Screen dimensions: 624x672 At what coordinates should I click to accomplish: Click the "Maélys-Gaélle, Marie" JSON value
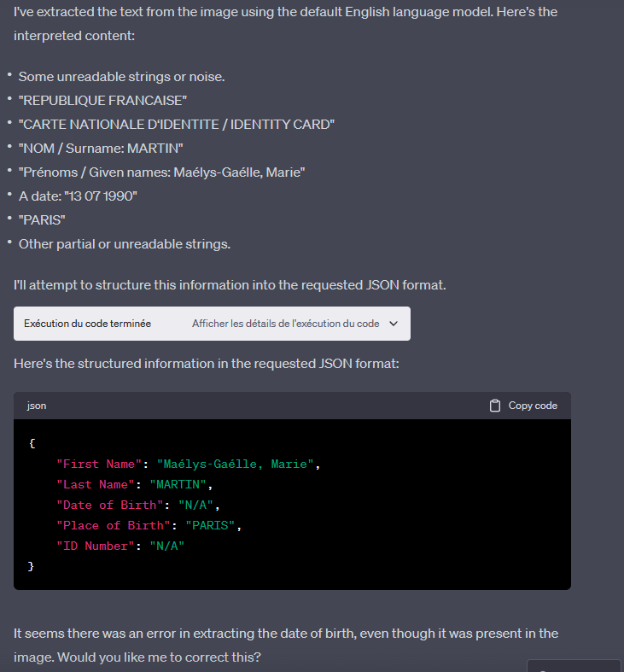[x=238, y=464]
